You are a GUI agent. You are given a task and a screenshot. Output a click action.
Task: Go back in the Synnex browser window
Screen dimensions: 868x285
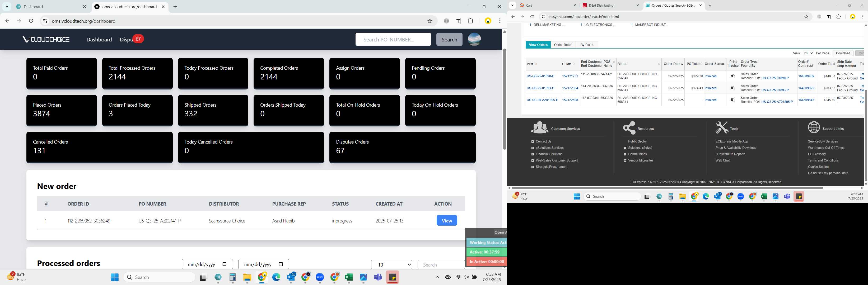pyautogui.click(x=513, y=16)
